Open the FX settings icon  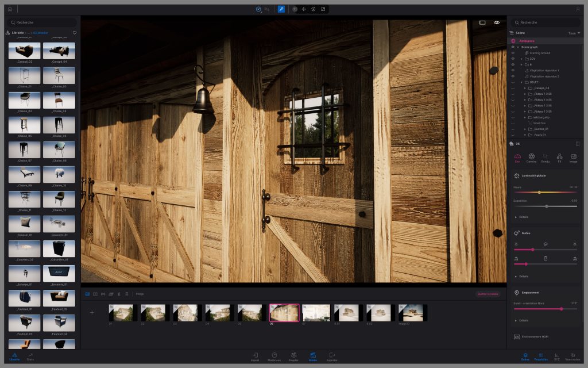pos(559,158)
